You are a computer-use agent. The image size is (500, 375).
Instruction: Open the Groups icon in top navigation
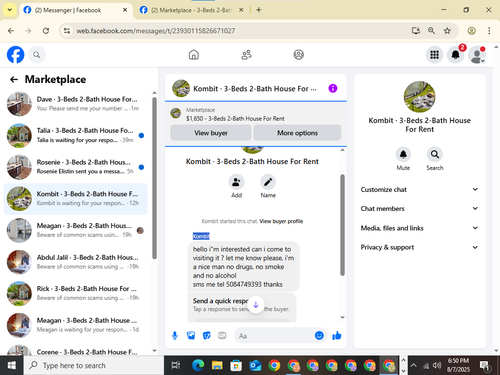coord(298,55)
